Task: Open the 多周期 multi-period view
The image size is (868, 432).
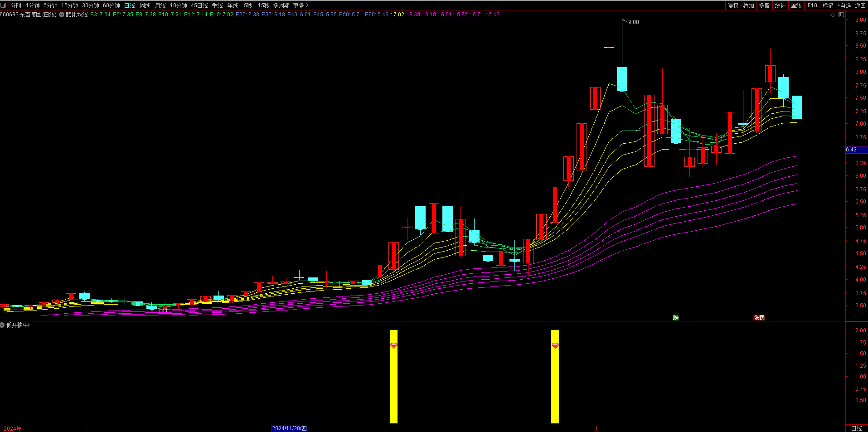Action: [x=281, y=5]
